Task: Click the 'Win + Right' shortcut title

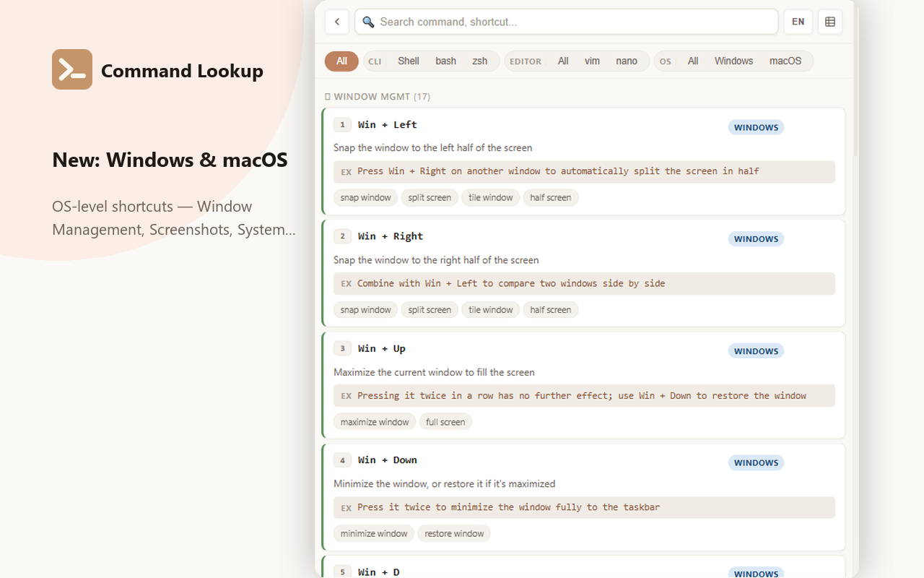Action: tap(391, 236)
